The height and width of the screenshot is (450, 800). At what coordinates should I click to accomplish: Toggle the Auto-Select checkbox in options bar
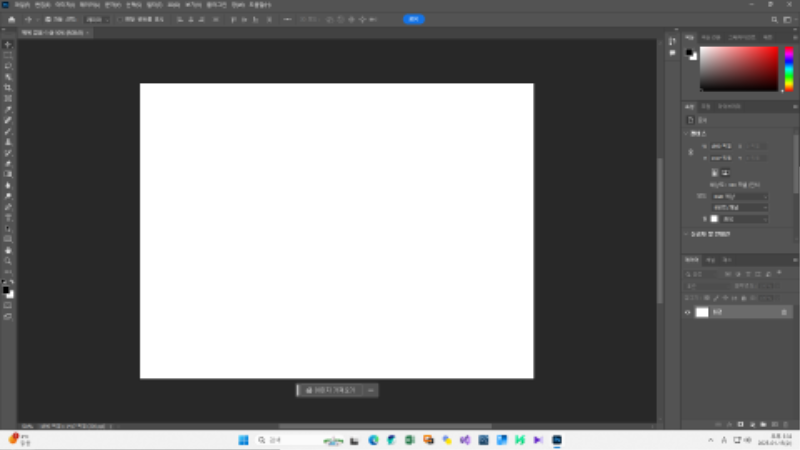click(x=47, y=19)
